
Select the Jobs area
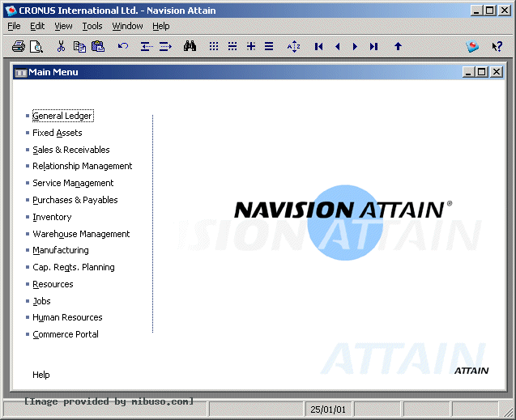[x=41, y=301]
